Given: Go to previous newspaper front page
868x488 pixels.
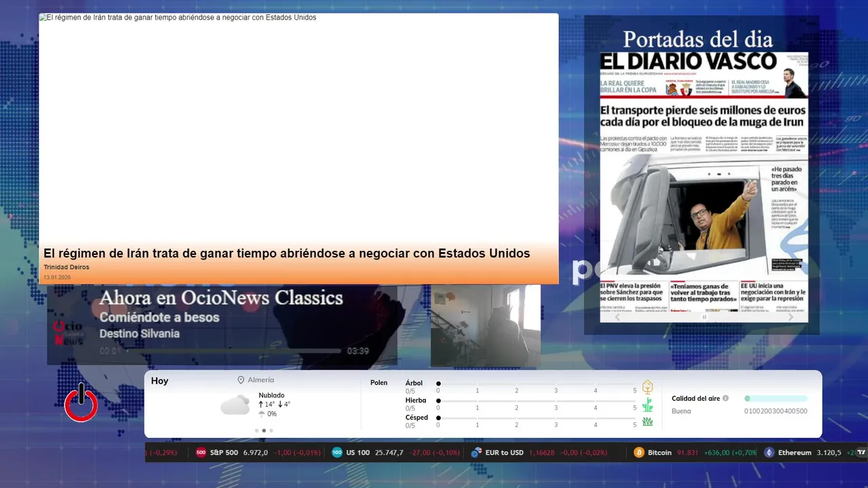Looking at the screenshot, I should pos(617,317).
